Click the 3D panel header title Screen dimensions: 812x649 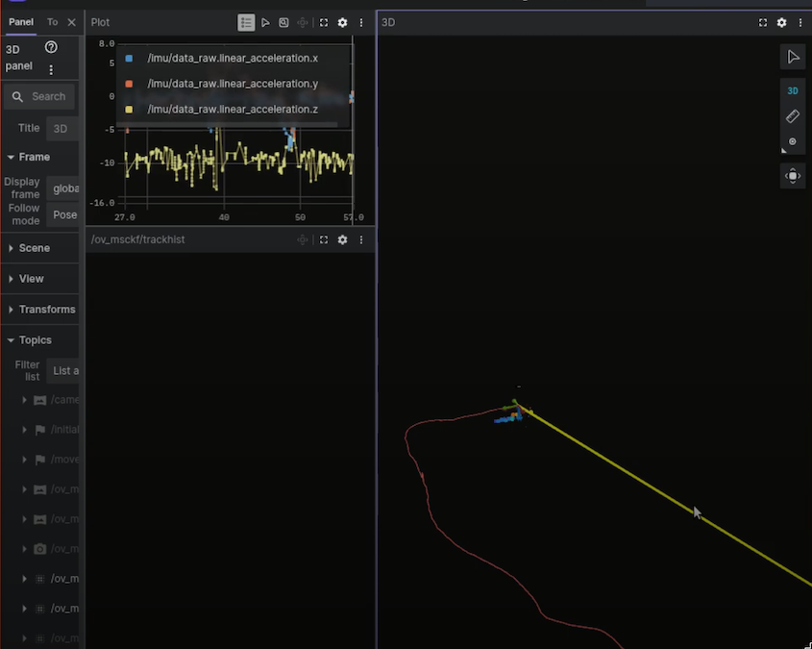[x=388, y=23]
